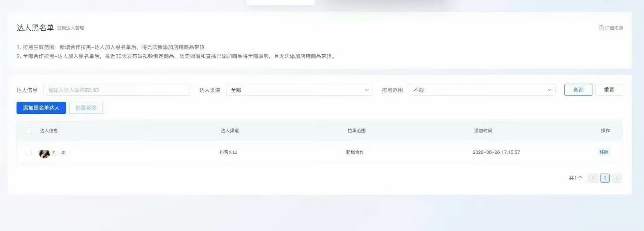Click the 查询 button
Image resolution: width=644 pixels, height=231 pixels.
click(x=578, y=90)
